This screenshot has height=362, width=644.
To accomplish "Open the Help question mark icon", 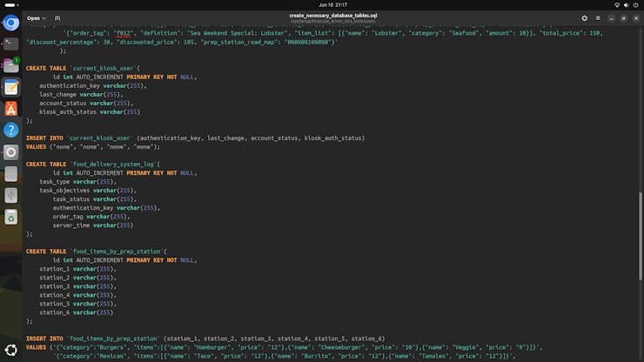I will pyautogui.click(x=10, y=131).
